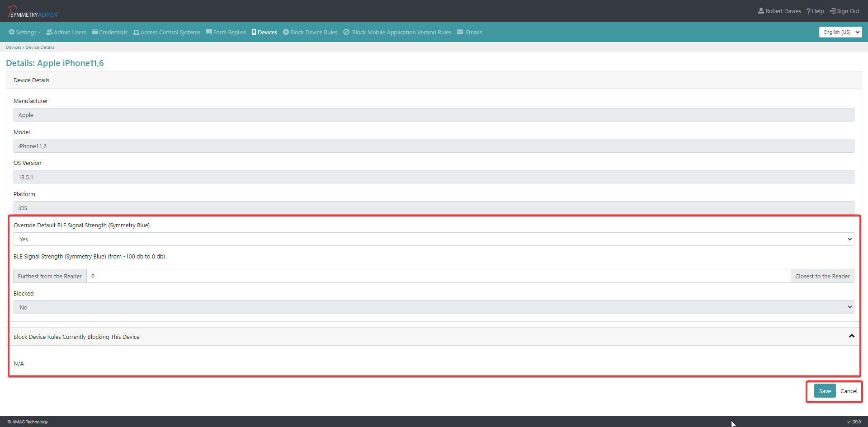Open the English (US) language selector

point(840,32)
